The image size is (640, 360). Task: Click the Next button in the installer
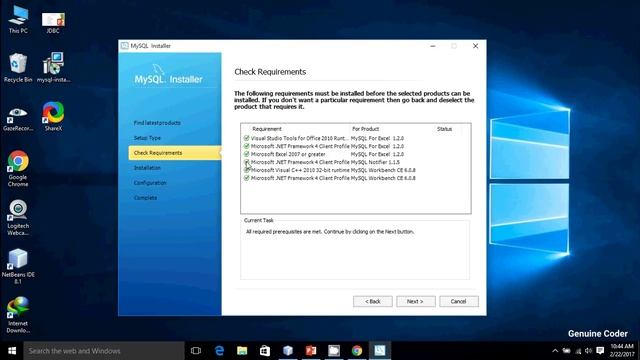click(416, 301)
